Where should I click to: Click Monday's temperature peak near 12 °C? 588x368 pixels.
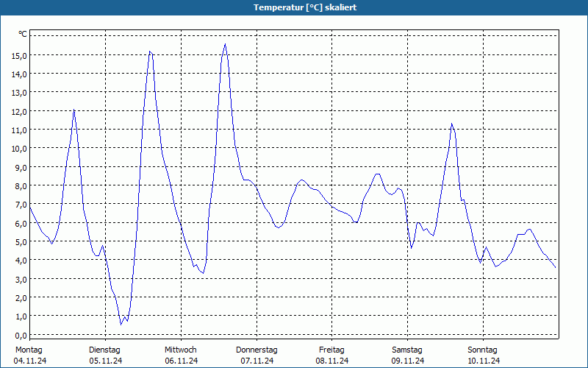point(74,110)
